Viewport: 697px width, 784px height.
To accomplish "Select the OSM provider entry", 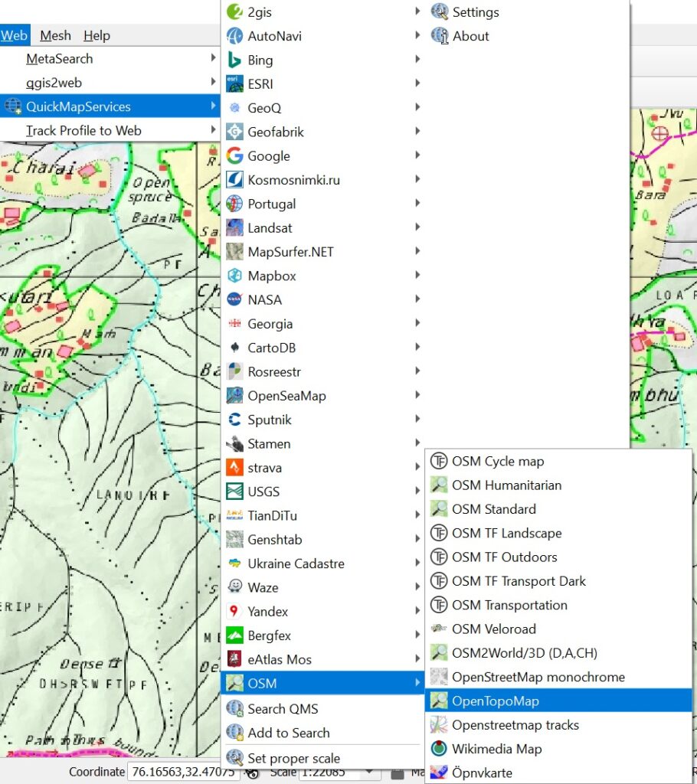I will (322, 683).
